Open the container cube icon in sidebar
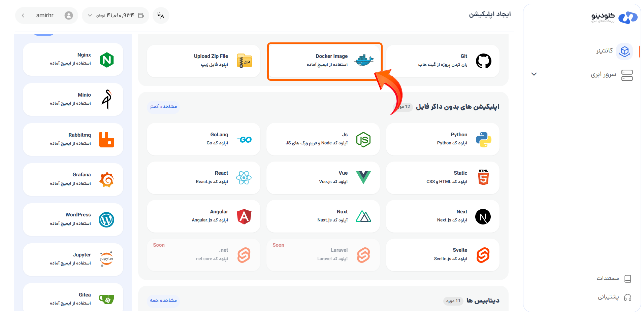The height and width of the screenshot is (315, 644). coord(625,51)
